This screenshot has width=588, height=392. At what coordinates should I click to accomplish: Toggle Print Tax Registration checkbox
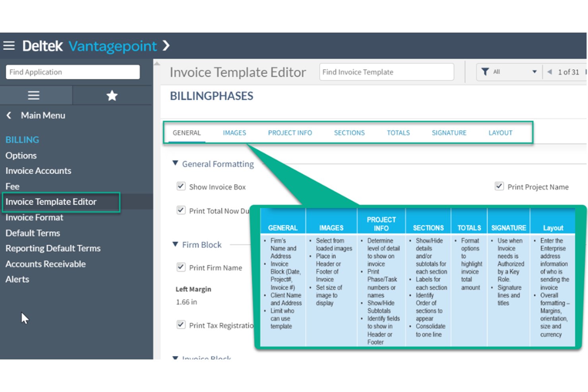coord(181,324)
